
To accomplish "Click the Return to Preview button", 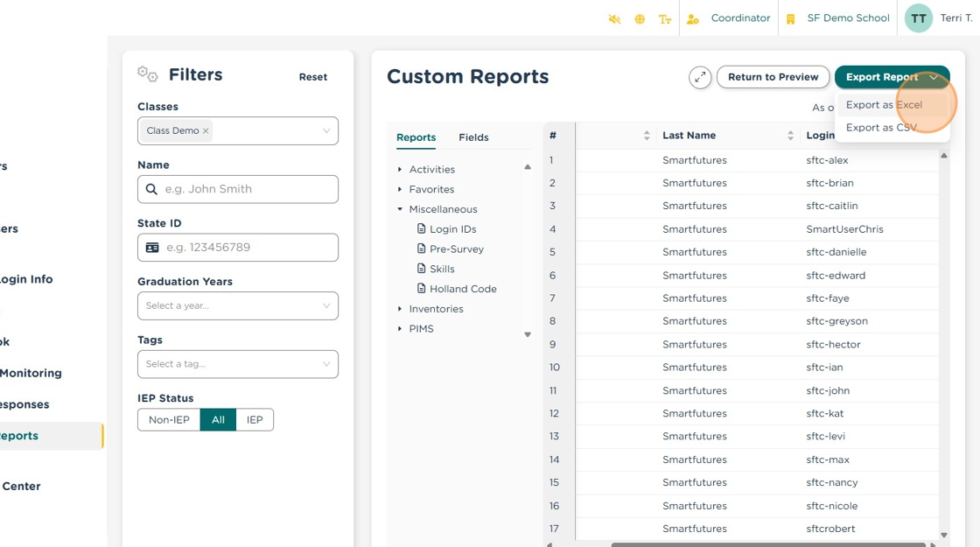I will click(x=773, y=77).
